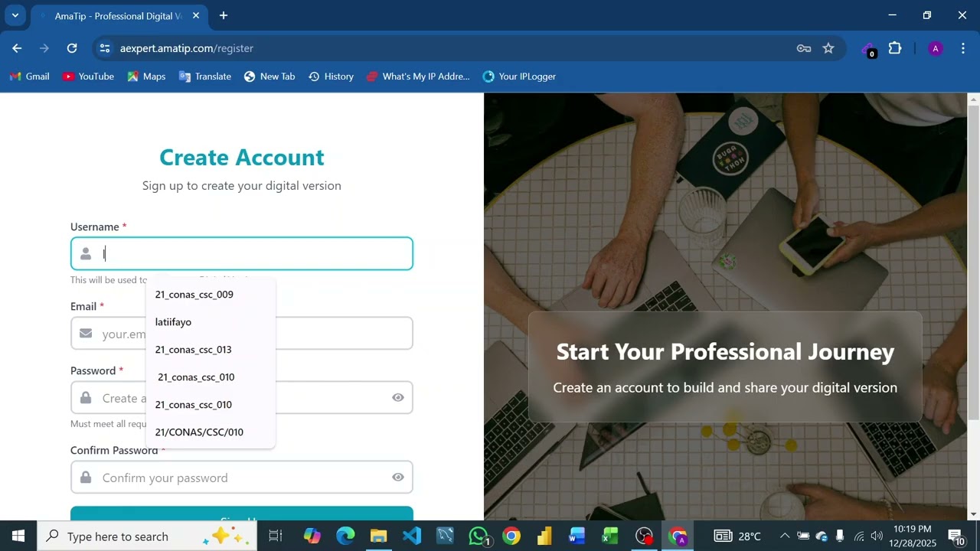Open the 28°C weather widget
This screenshot has height=551, width=980.
(737, 536)
